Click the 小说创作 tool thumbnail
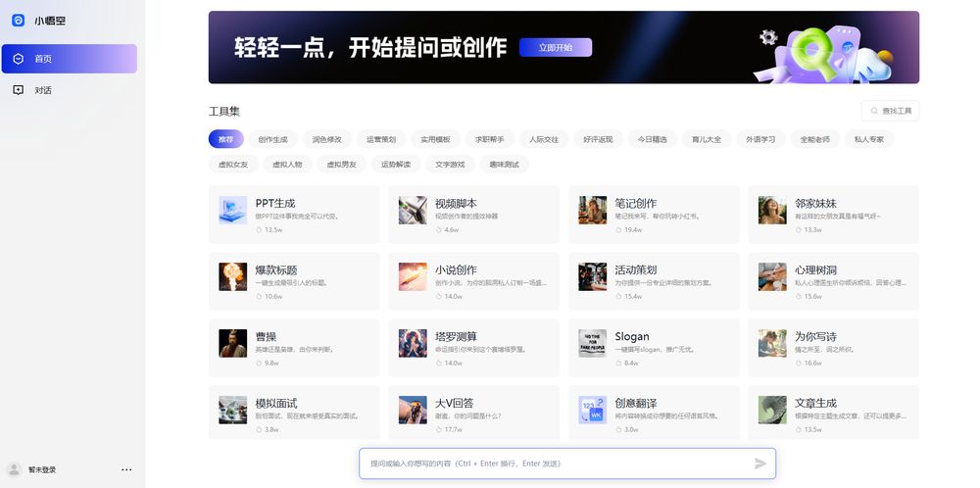Screen dimensions: 980x488 (x=413, y=276)
